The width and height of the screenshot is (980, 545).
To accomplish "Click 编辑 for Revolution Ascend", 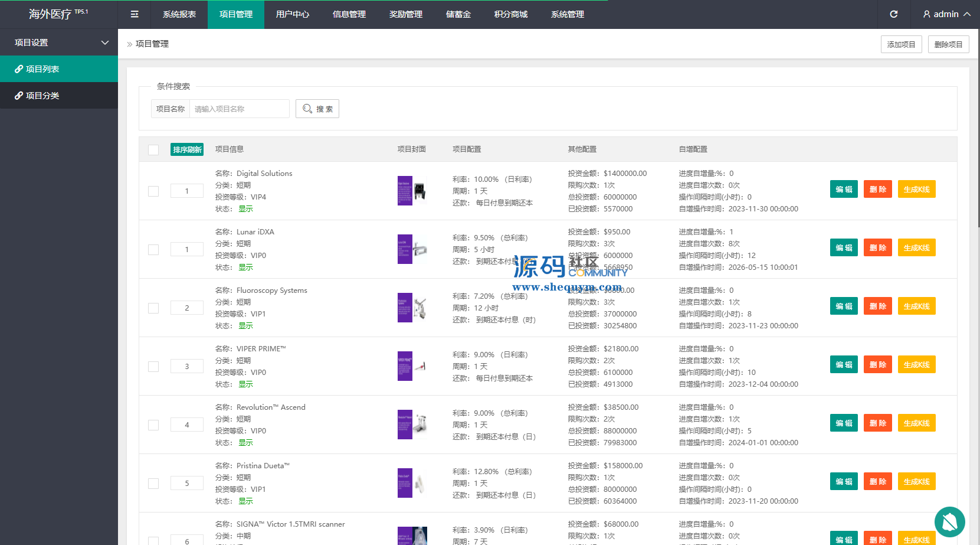I will (x=844, y=423).
